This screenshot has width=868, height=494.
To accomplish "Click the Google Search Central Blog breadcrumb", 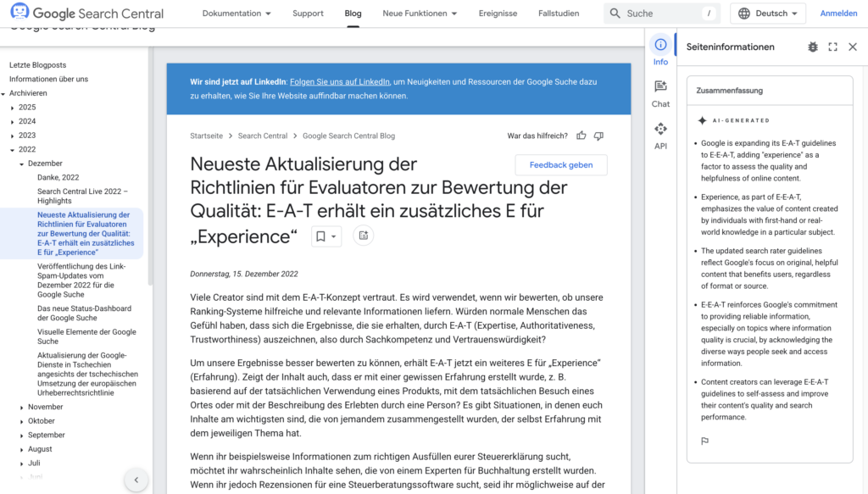I will click(348, 136).
